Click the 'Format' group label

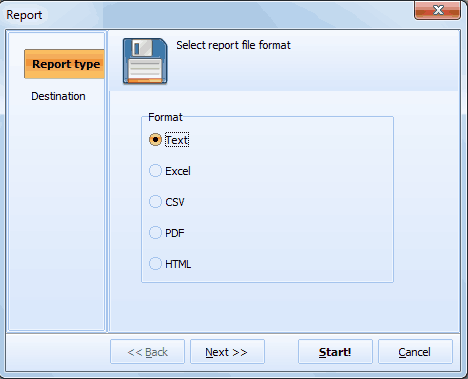165,117
